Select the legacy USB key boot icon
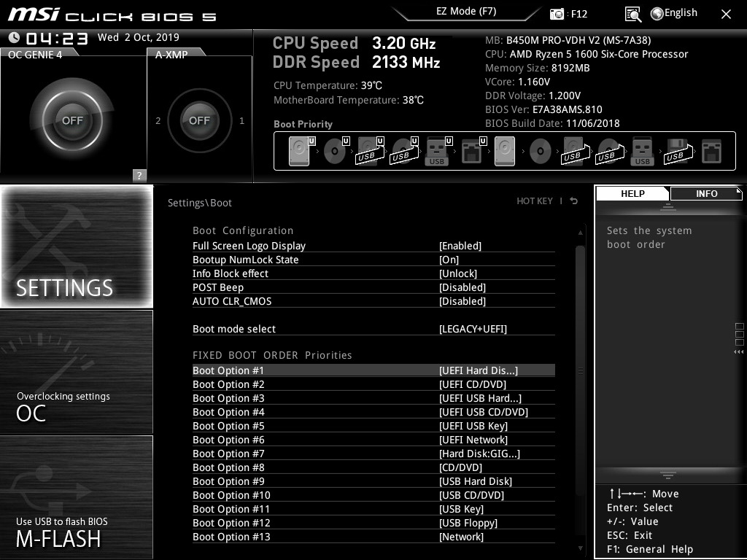The width and height of the screenshot is (747, 560). tap(642, 151)
